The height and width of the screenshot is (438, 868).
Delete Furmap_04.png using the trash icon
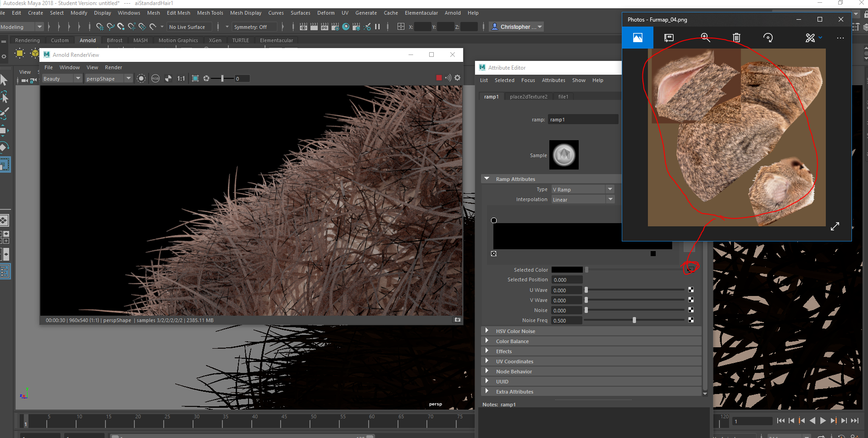(x=736, y=38)
